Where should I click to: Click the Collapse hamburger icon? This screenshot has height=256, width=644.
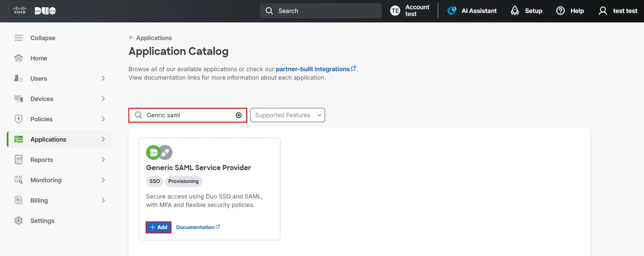(x=19, y=38)
